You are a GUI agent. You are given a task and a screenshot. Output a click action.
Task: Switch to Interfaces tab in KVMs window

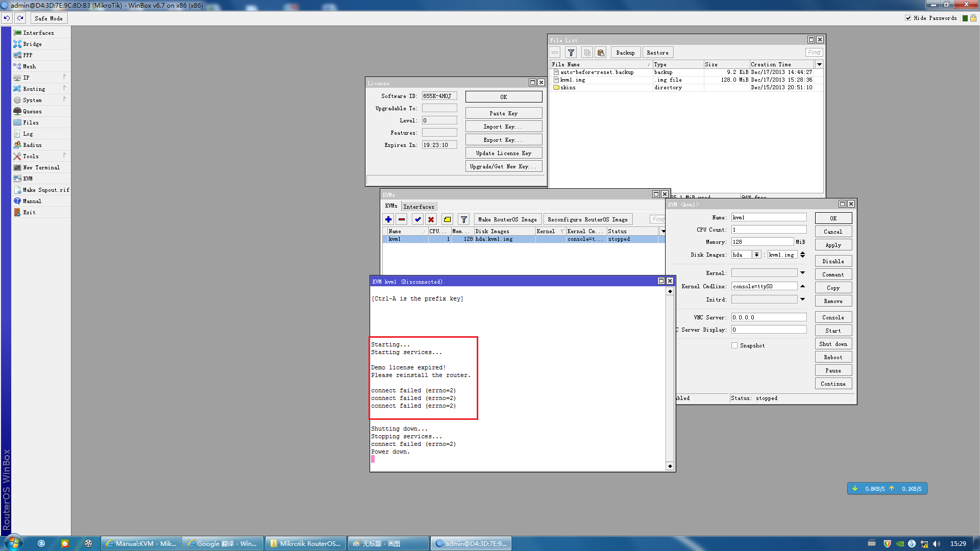click(x=419, y=207)
